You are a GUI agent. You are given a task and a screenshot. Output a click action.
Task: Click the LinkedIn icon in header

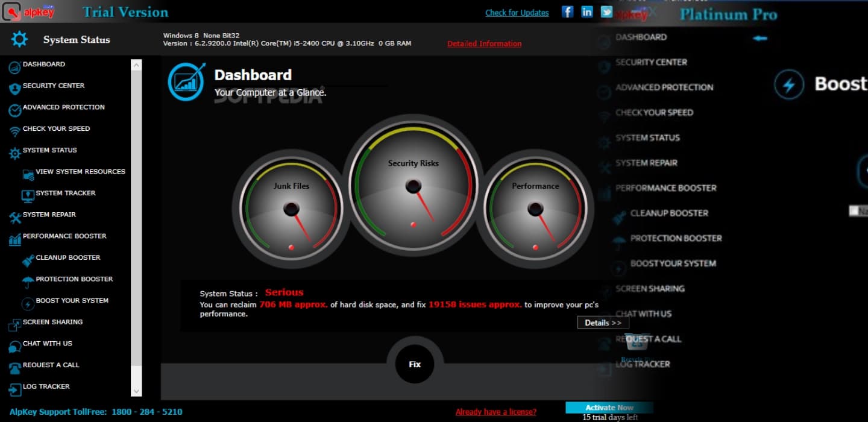587,11
